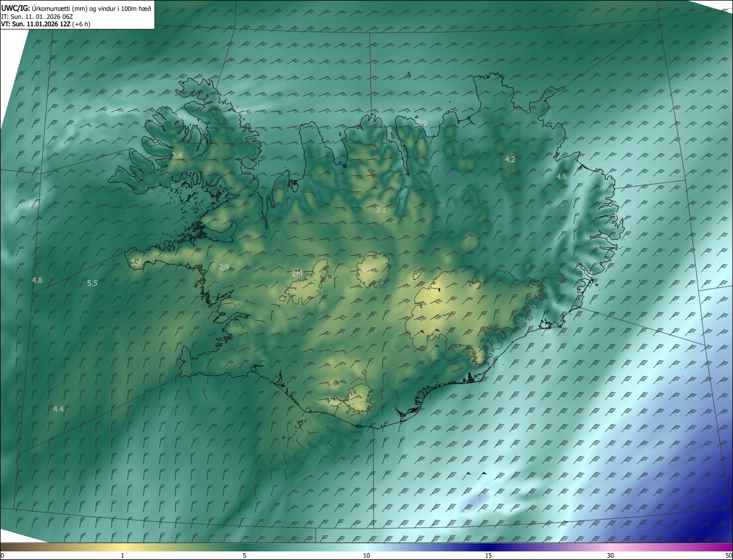Click the 4.2 value in northeast Iceland
The image size is (733, 560).
point(510,159)
